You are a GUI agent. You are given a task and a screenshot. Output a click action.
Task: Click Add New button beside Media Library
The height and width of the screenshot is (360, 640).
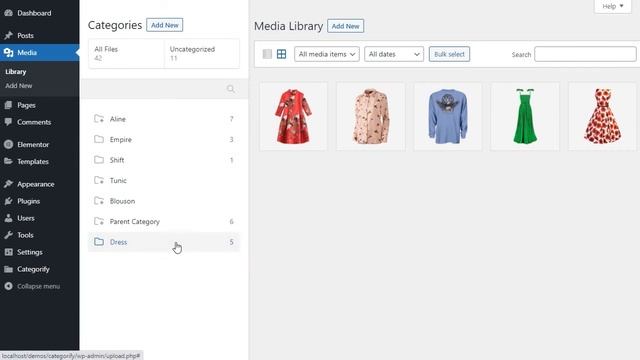coord(345,26)
